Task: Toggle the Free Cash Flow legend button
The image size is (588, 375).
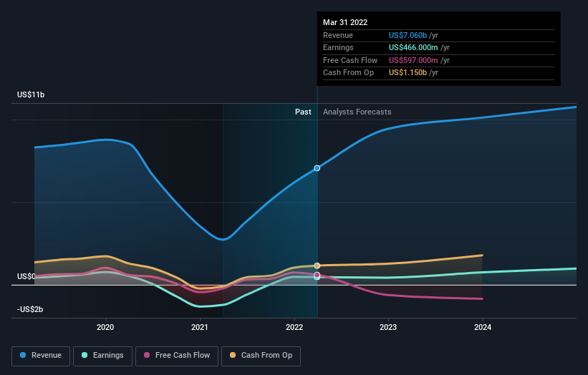Action: click(177, 356)
